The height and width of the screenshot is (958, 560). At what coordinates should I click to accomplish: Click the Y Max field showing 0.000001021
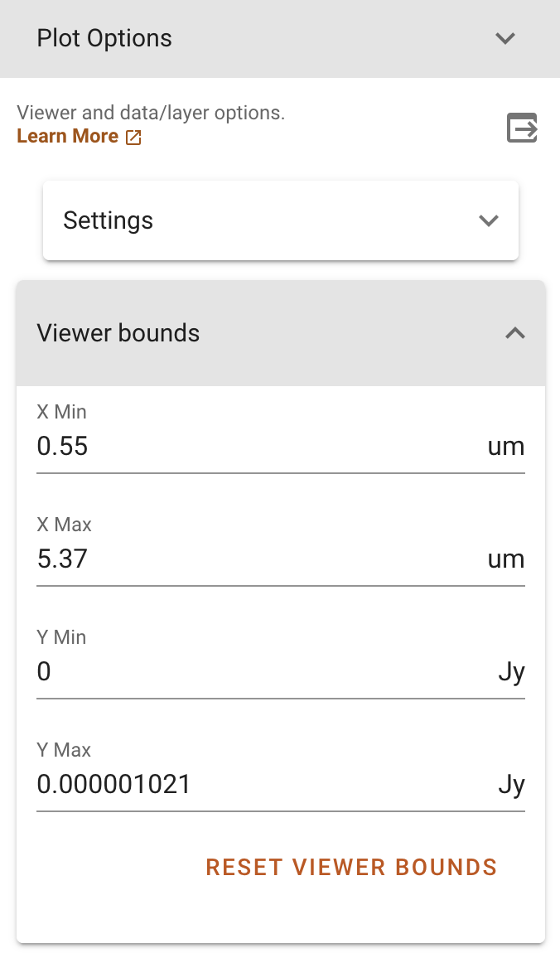click(249, 785)
